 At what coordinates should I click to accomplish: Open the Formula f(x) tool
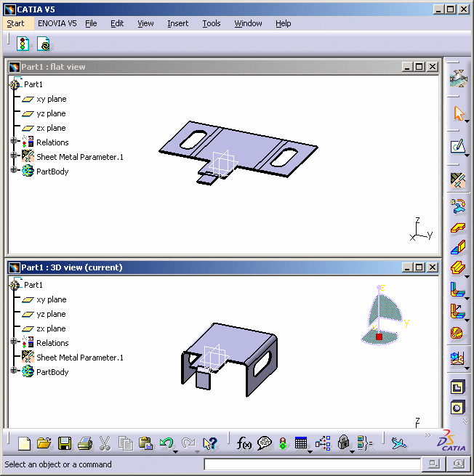click(x=244, y=443)
